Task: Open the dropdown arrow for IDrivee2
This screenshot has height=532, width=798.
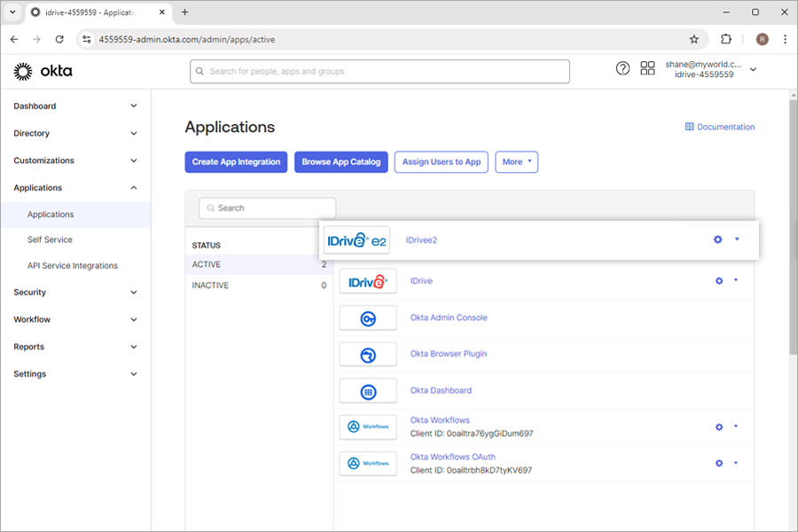Action: 737,239
